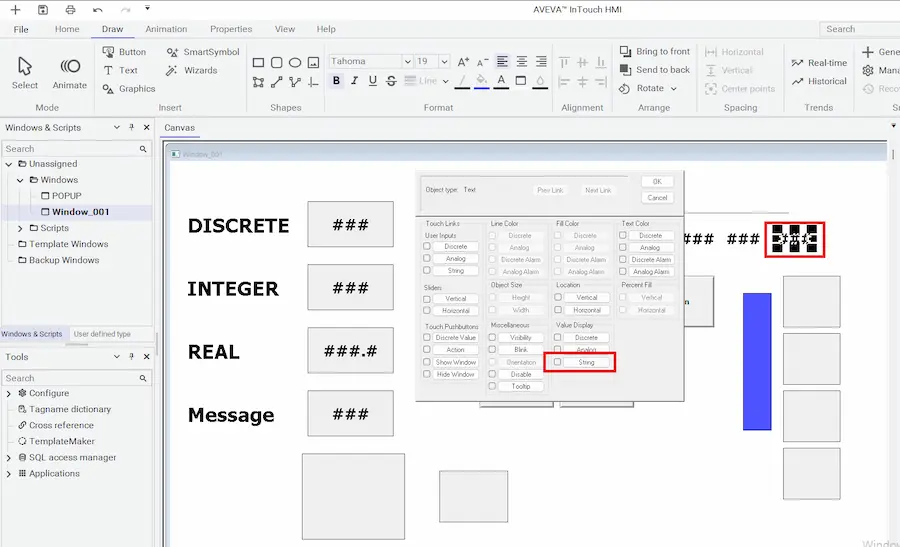Expand the Configure tools node
900x547 pixels.
click(9, 394)
